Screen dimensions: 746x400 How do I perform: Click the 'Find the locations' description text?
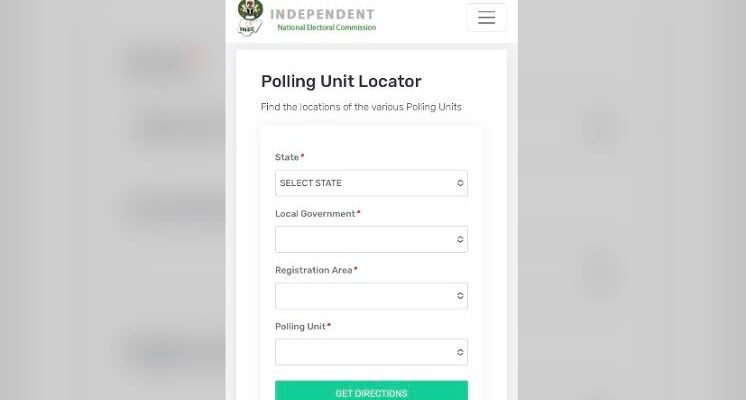[361, 107]
